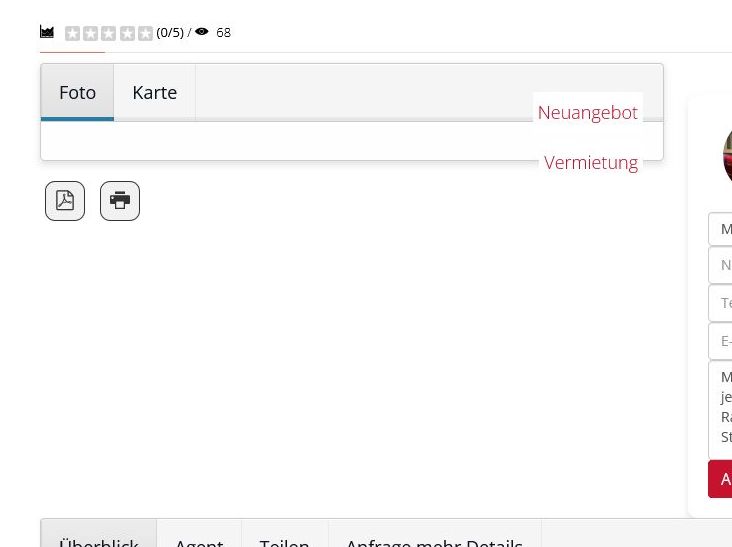
Task: Click the agent profile photo
Action: [x=727, y=157]
